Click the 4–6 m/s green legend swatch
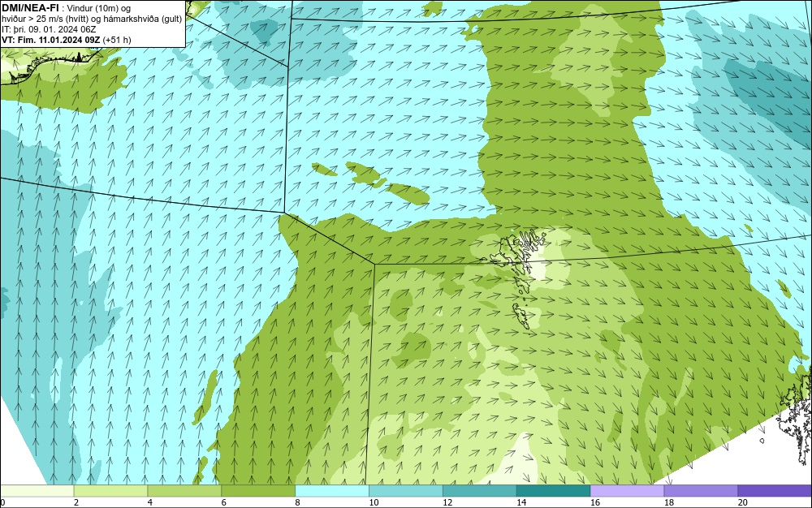 click(184, 490)
